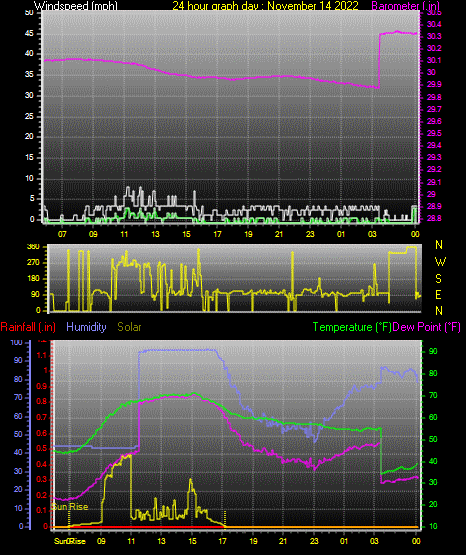Click the 'Humidity' legend label
The width and height of the screenshot is (466, 555).
click(x=86, y=327)
